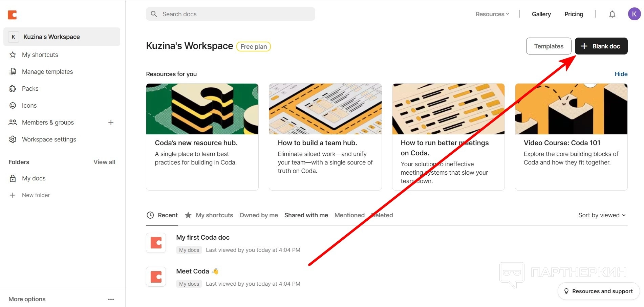Open the More options ellipsis menu
644x307 pixels.
tap(111, 299)
